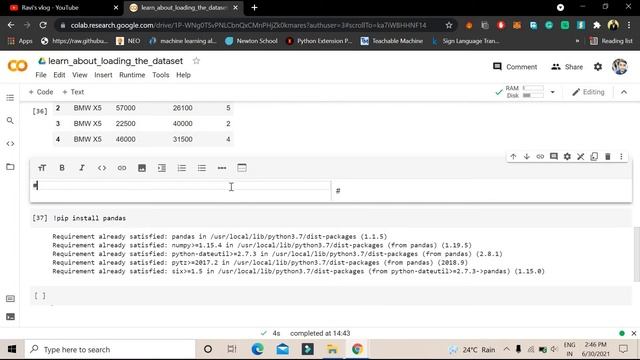The width and height of the screenshot is (640, 360).
Task: Open the terminal icon at sidebar bottom
Action: pos(10,317)
